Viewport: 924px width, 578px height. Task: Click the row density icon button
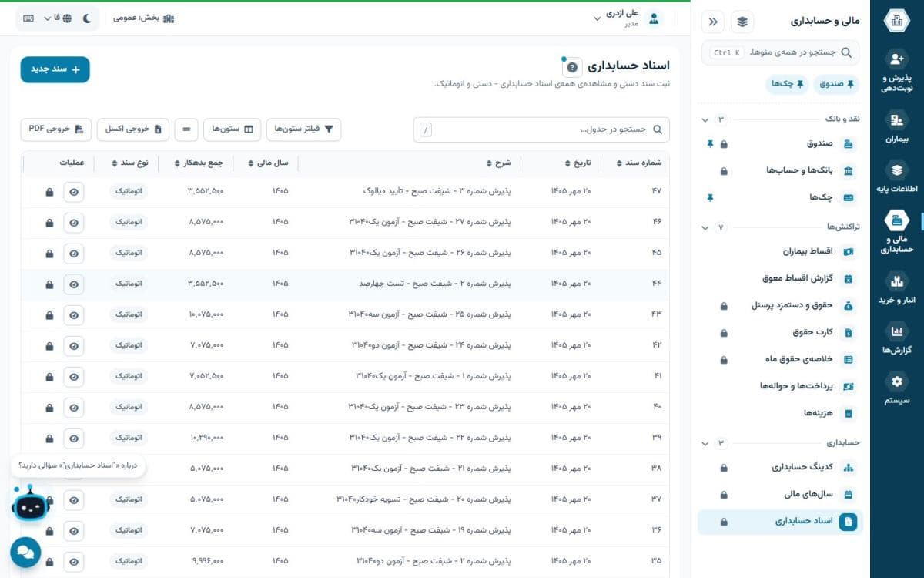[186, 129]
